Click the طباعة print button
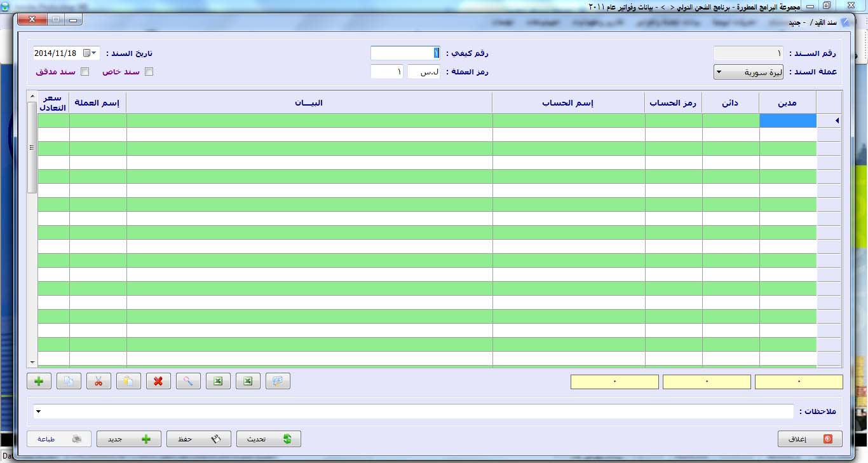Image resolution: width=868 pixels, height=463 pixels. tap(59, 439)
